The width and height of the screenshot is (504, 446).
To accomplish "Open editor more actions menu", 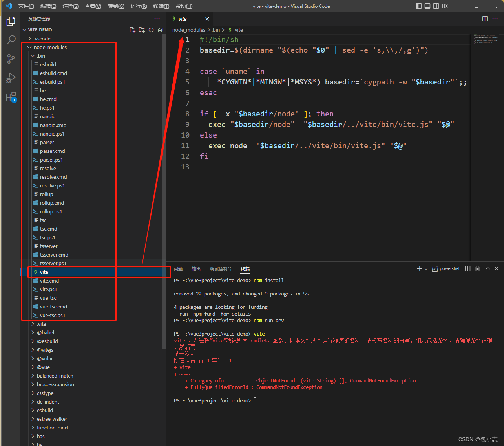I will tap(496, 19).
